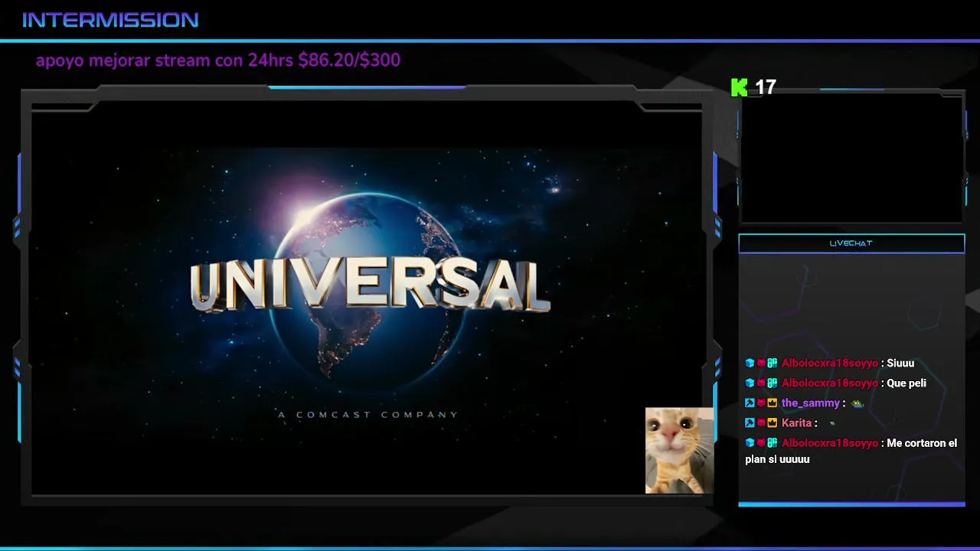The image size is (980, 551).
Task: Click Karita's red cat badge
Action: 761,423
